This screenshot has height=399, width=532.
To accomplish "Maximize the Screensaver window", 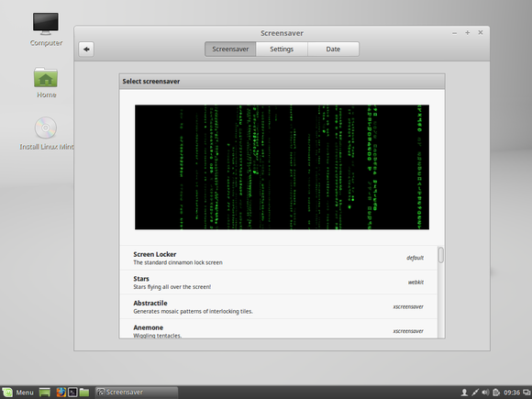I will (x=468, y=33).
